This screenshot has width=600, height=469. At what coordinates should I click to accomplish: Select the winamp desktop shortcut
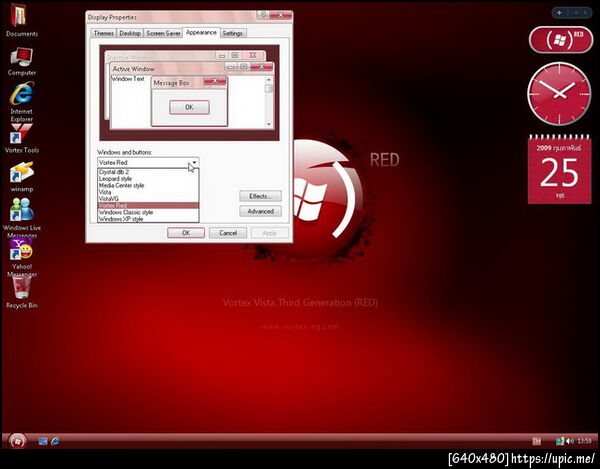coord(21,177)
